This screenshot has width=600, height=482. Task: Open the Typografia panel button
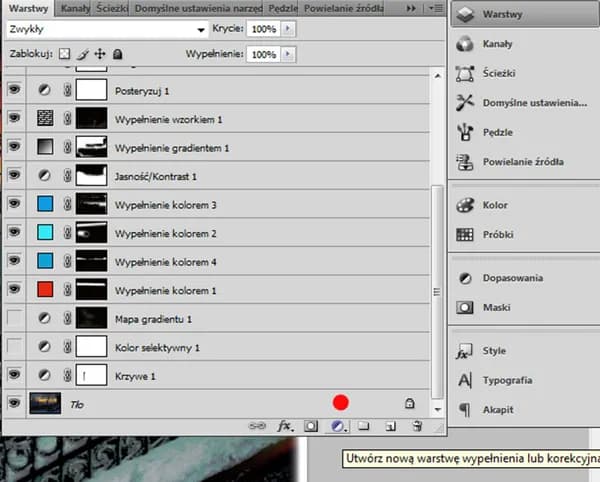(506, 380)
